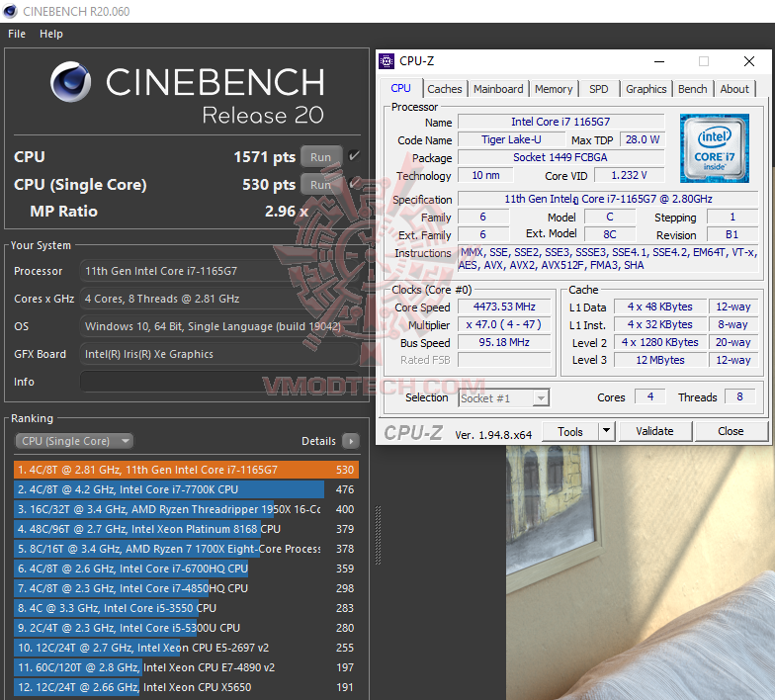The height and width of the screenshot is (700, 775).
Task: Select the CPU tab in CPU-Z
Action: click(x=401, y=88)
